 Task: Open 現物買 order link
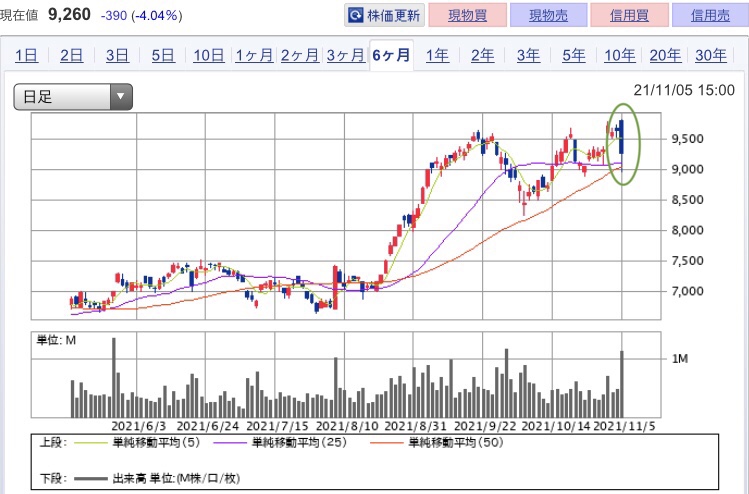click(467, 15)
